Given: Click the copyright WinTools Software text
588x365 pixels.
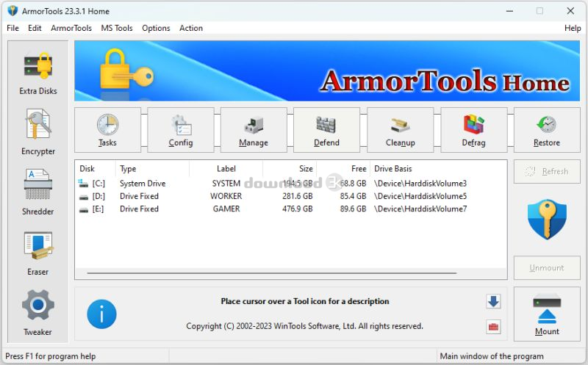Looking at the screenshot, I should (304, 326).
